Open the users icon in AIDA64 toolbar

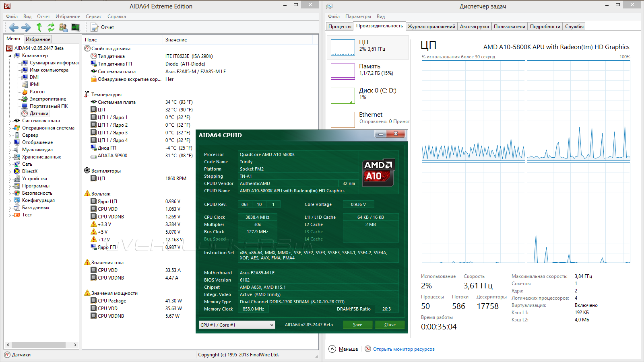tap(63, 27)
